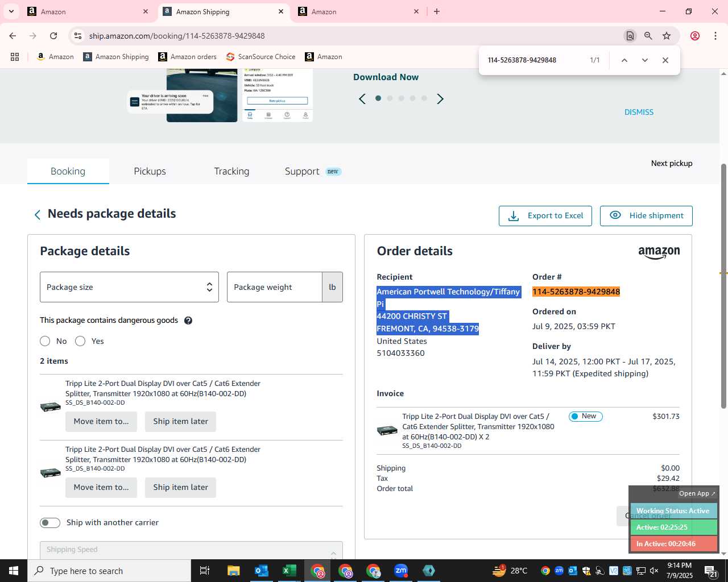Jump to previous find result arrow
This screenshot has width=728, height=582.
[x=624, y=60]
